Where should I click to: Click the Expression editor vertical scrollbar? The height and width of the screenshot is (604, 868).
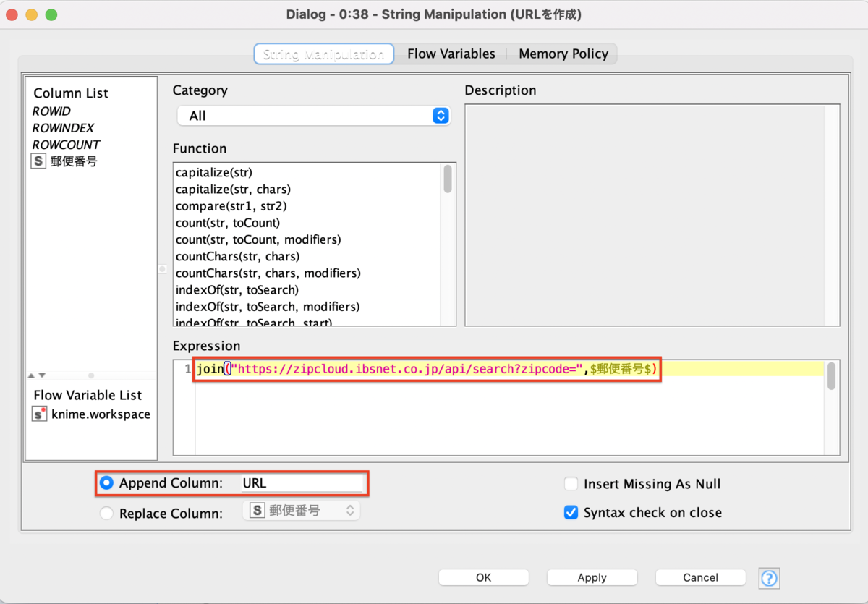(832, 376)
